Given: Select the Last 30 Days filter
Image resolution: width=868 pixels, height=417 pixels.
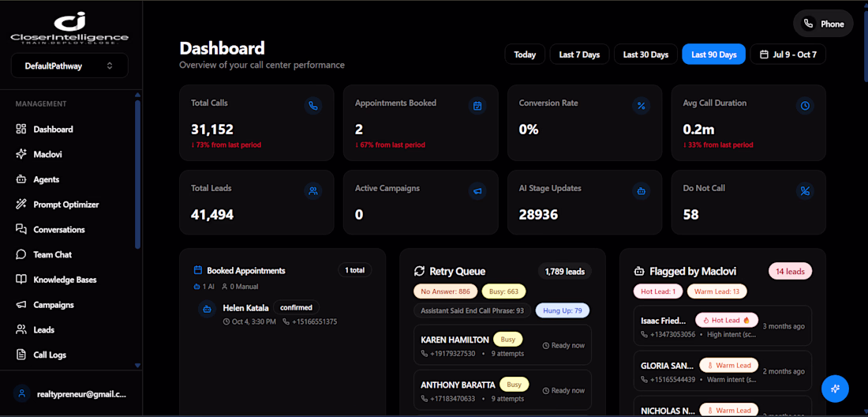Looking at the screenshot, I should [x=645, y=54].
